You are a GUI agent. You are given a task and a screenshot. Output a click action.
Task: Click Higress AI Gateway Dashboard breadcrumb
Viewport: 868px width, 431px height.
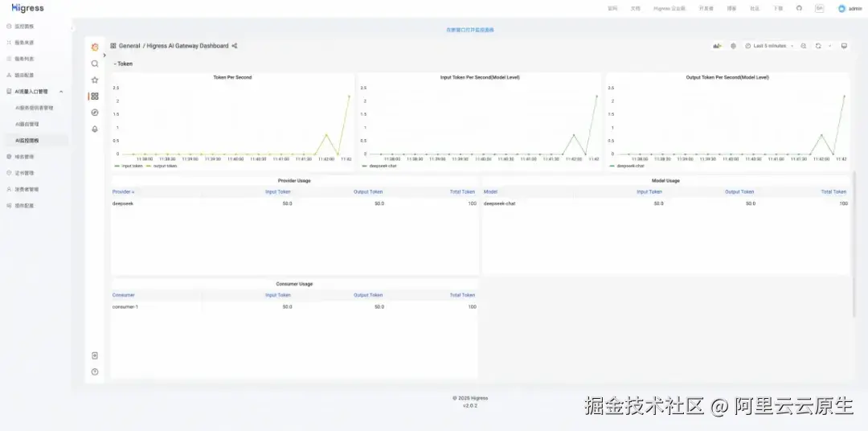[x=187, y=46]
